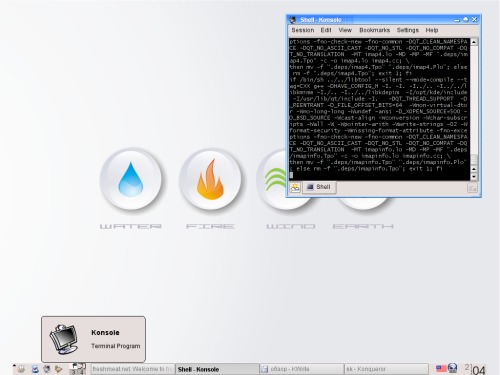Click the keyboard layout flag in system tray

[441, 369]
